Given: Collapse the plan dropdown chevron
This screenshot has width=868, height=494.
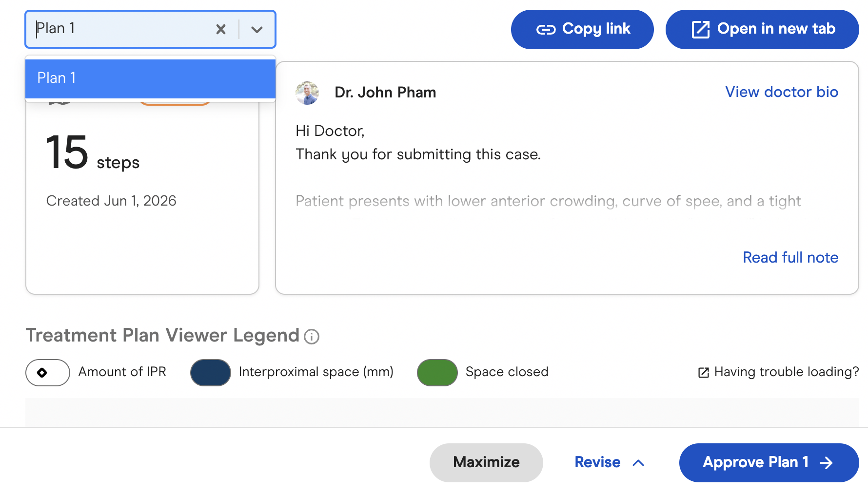Looking at the screenshot, I should point(257,30).
